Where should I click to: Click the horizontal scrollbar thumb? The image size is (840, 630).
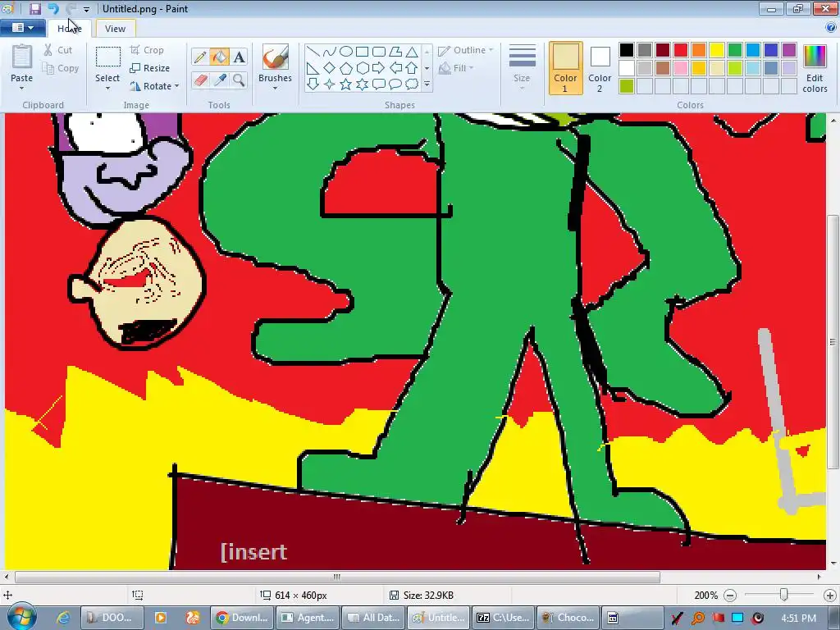(x=337, y=577)
